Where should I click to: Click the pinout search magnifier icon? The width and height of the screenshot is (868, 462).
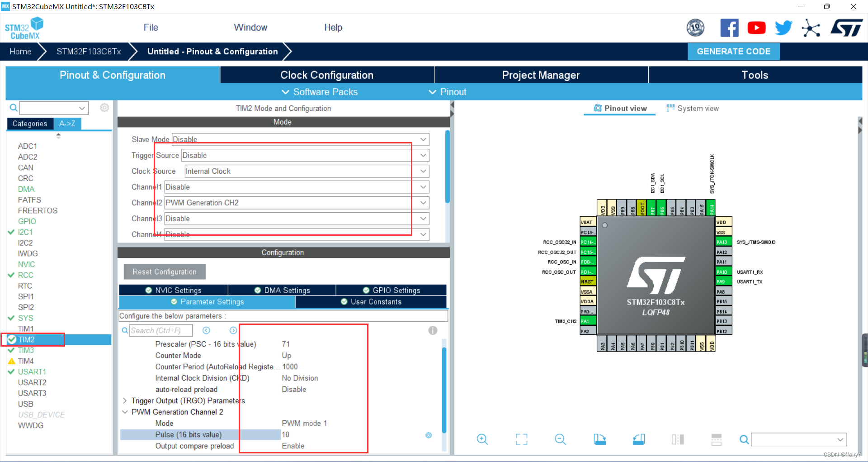[744, 439]
